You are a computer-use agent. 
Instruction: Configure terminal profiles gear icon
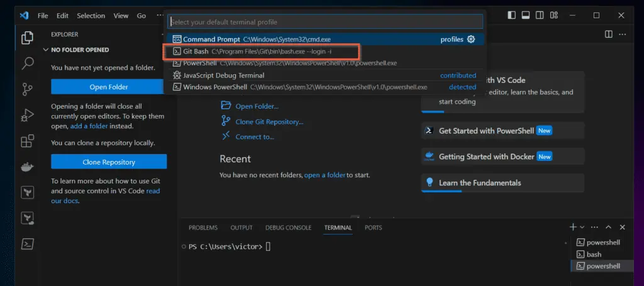pyautogui.click(x=471, y=40)
